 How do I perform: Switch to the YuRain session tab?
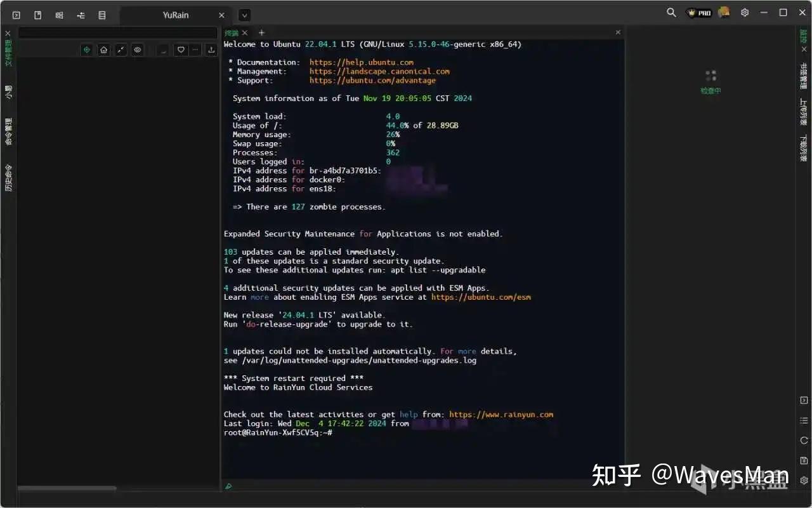[175, 15]
